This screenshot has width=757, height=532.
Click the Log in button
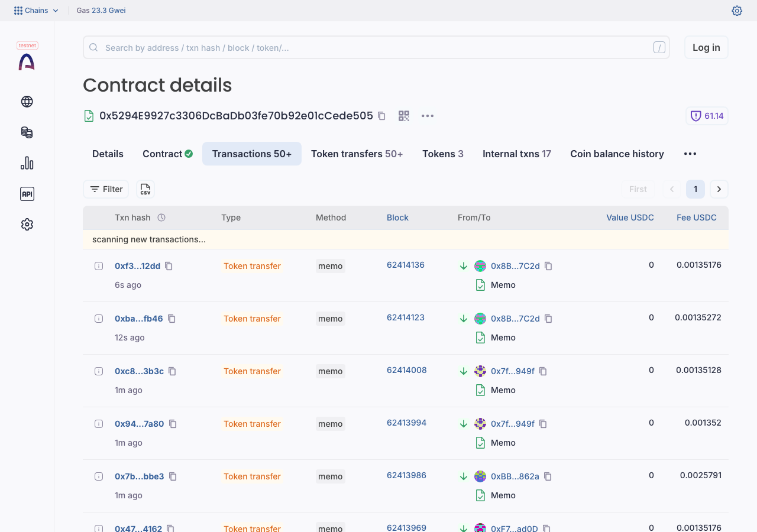[706, 47]
